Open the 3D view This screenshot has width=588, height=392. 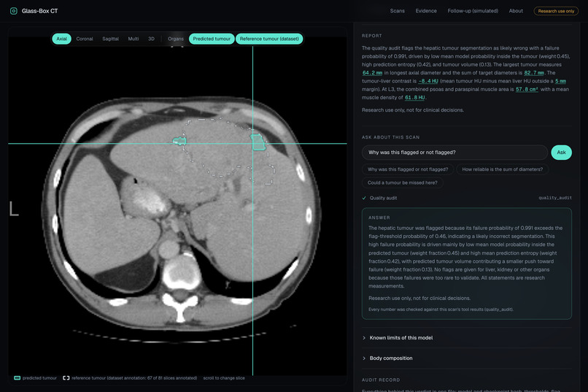(x=151, y=39)
